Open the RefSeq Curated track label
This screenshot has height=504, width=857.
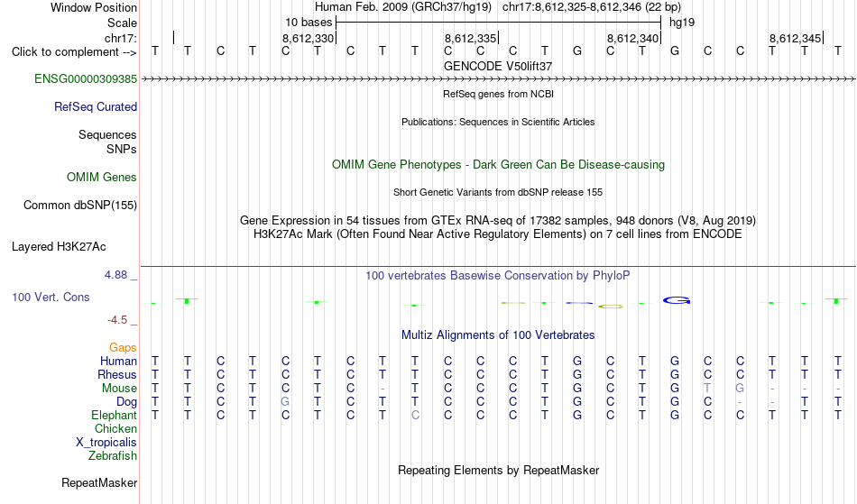(x=96, y=107)
